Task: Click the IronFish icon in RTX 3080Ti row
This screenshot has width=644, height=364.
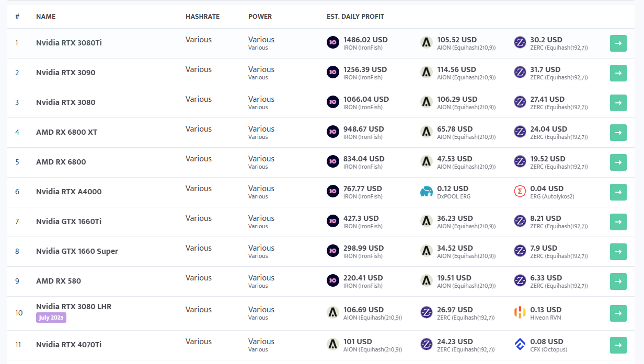Action: pyautogui.click(x=333, y=43)
